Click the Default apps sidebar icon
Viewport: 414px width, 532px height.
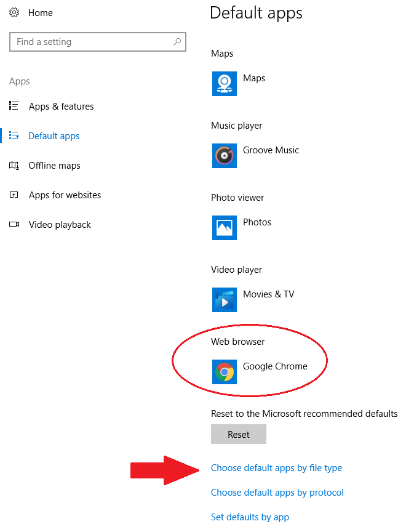tap(14, 135)
